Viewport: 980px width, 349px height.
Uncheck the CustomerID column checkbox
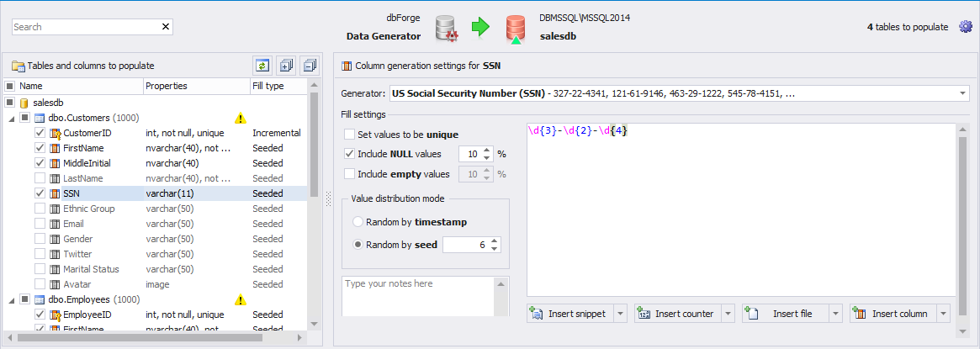tap(40, 133)
